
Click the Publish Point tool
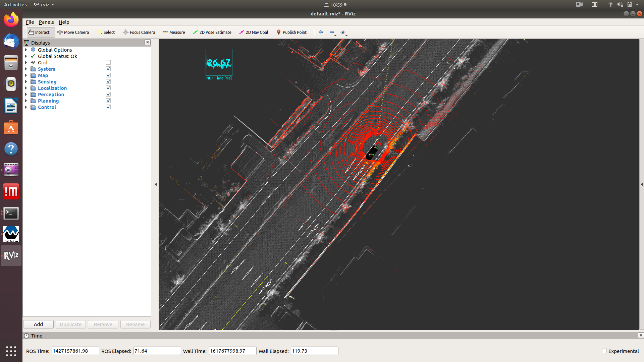(x=291, y=32)
